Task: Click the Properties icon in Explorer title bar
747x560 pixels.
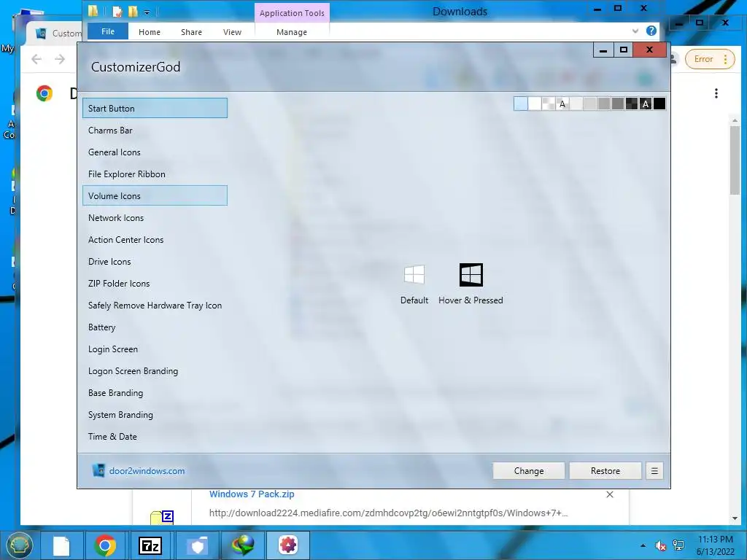Action: coord(117,11)
